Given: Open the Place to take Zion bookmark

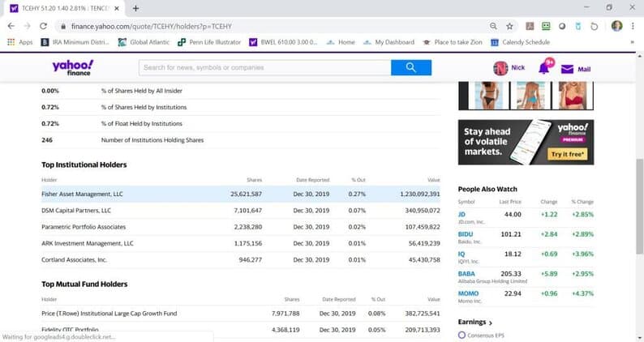Looking at the screenshot, I should [x=453, y=42].
